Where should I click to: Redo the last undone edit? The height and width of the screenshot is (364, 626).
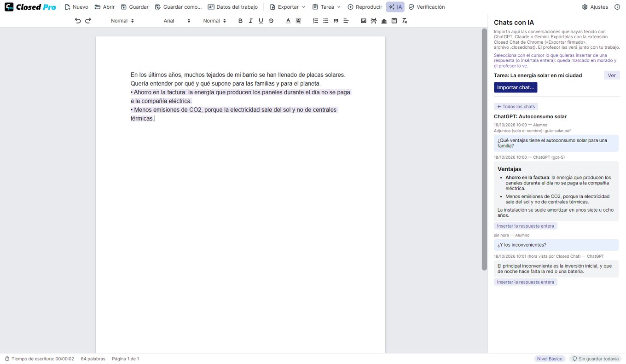(x=88, y=21)
